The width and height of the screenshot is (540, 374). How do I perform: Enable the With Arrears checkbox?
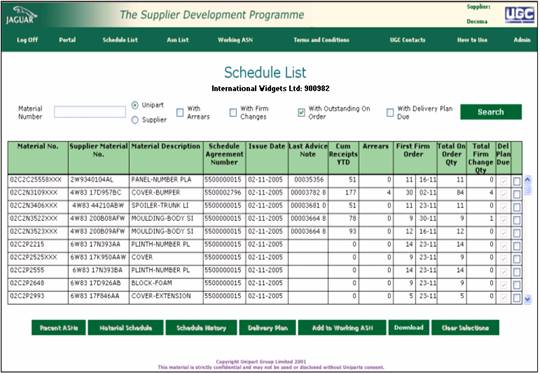180,112
